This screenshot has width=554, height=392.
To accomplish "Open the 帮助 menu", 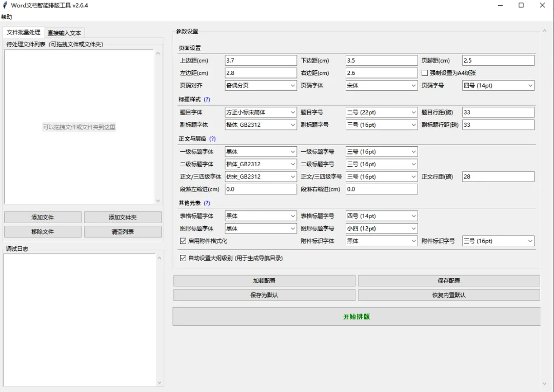I will (6, 17).
